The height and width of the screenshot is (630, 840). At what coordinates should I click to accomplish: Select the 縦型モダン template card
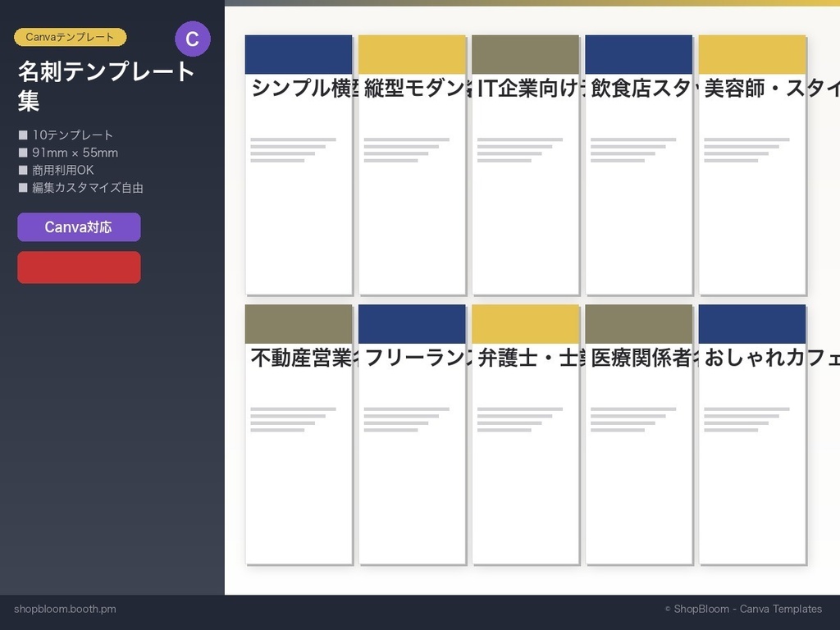point(412,164)
